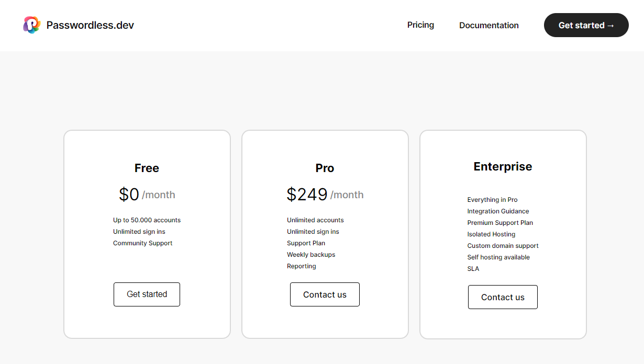Click the colorful Passwordless.dev logo icon
Image resolution: width=644 pixels, height=364 pixels.
tap(31, 25)
